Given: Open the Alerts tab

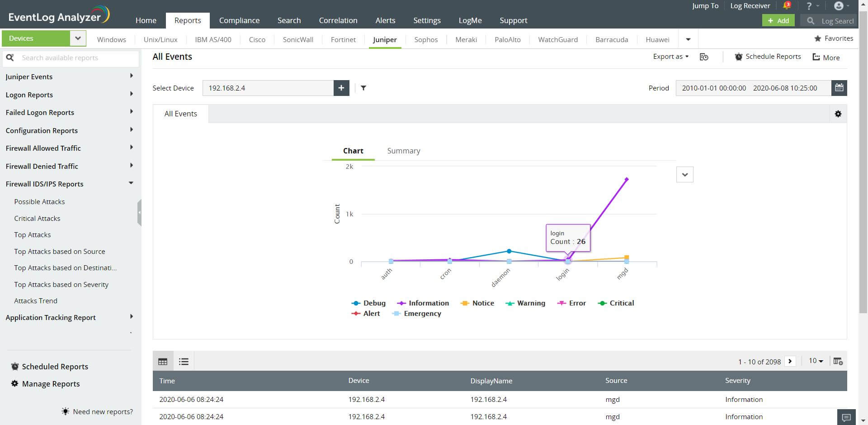Looking at the screenshot, I should coord(385,20).
